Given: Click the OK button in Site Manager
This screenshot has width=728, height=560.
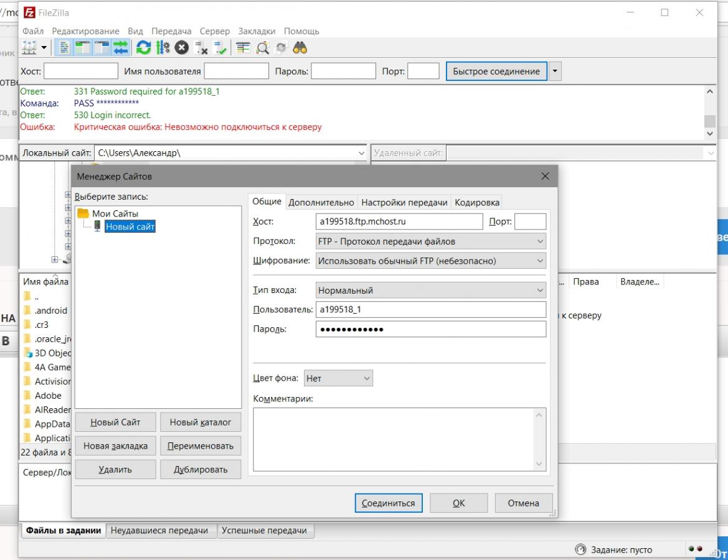Looking at the screenshot, I should 459,503.
